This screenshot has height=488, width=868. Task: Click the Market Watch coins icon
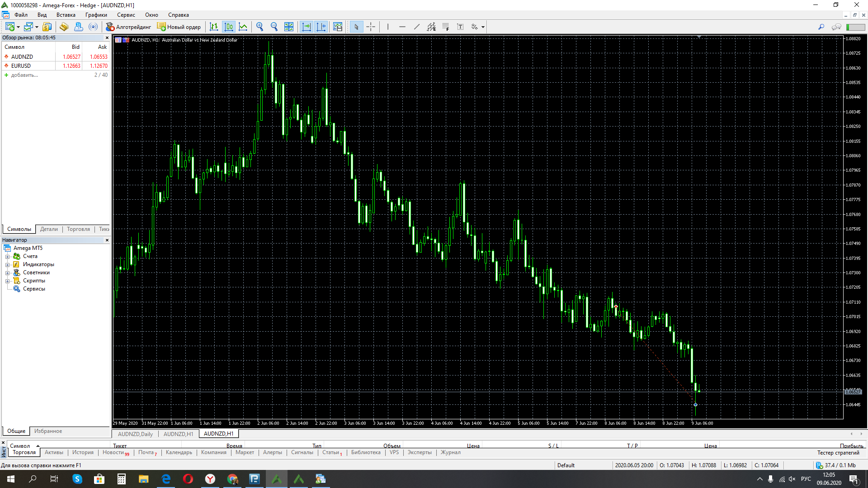(64, 27)
